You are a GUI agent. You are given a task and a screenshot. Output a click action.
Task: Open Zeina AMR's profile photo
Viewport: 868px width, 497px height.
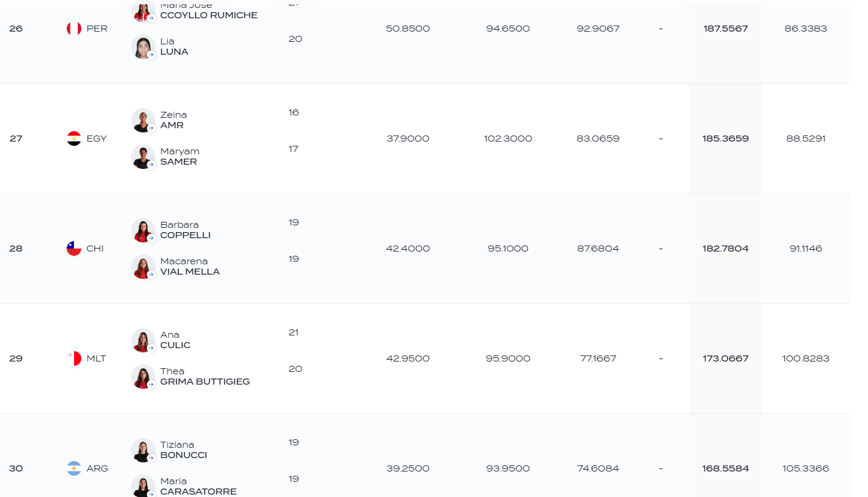pos(143,120)
